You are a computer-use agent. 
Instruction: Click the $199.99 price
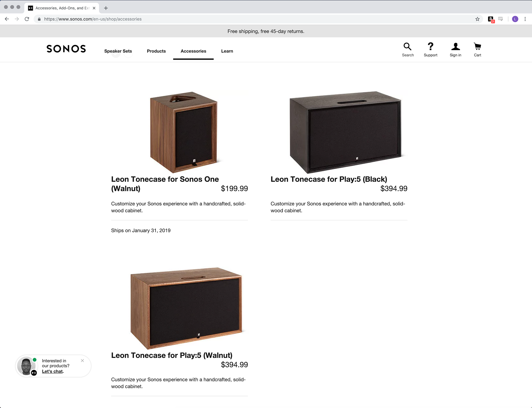234,188
